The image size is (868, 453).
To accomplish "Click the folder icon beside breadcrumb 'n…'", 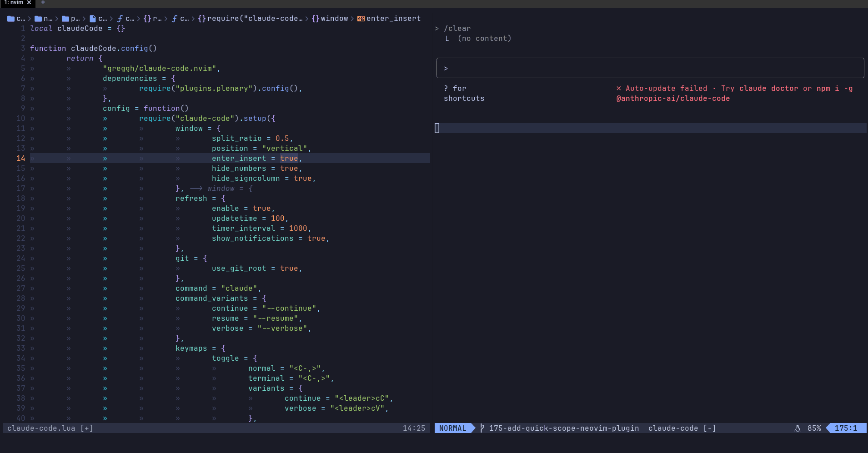I will point(38,19).
